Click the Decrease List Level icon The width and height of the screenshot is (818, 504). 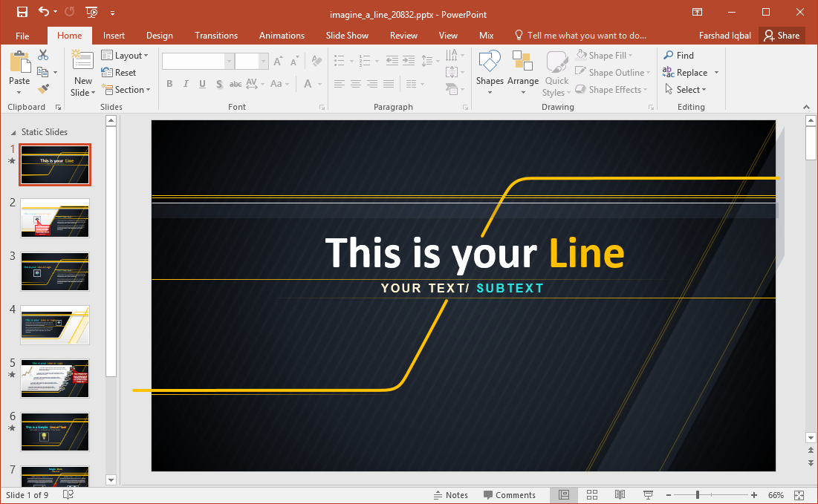click(x=392, y=61)
